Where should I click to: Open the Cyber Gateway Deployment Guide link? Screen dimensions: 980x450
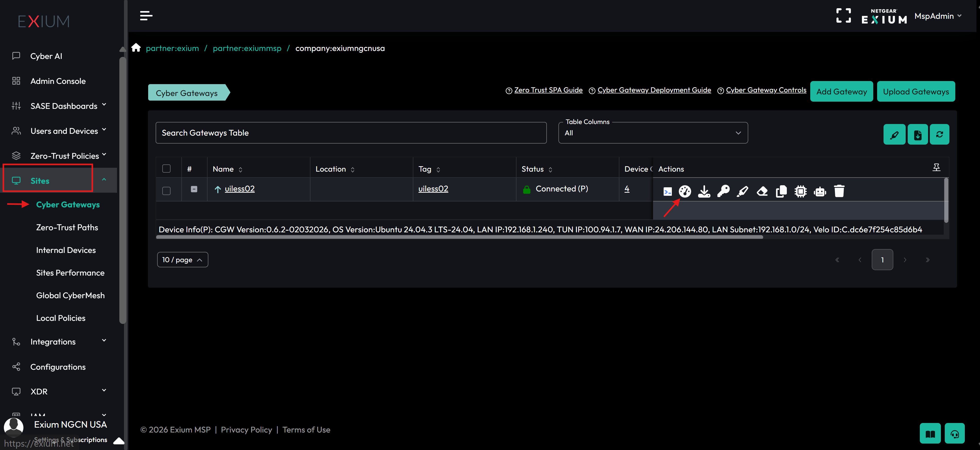654,90
